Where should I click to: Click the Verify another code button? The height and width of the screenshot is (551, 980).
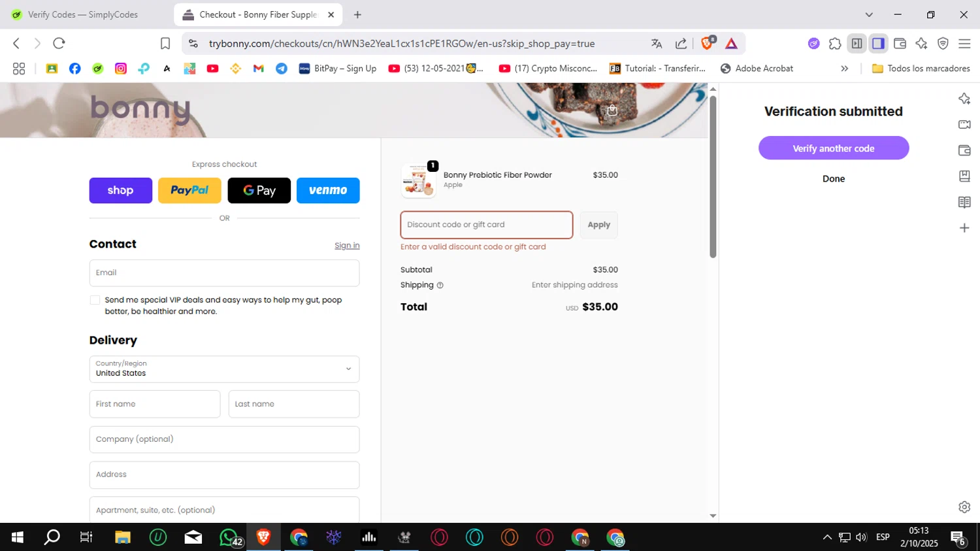pyautogui.click(x=834, y=148)
